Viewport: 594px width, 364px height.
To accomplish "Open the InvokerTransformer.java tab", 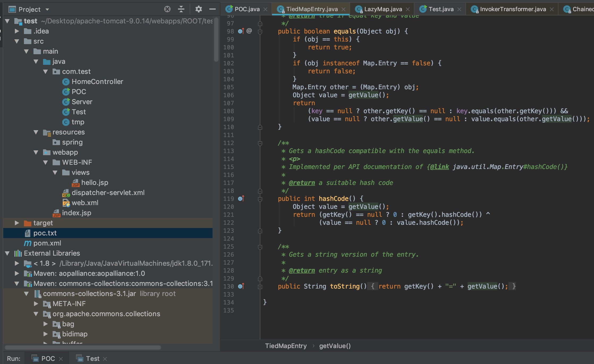I will (512, 9).
